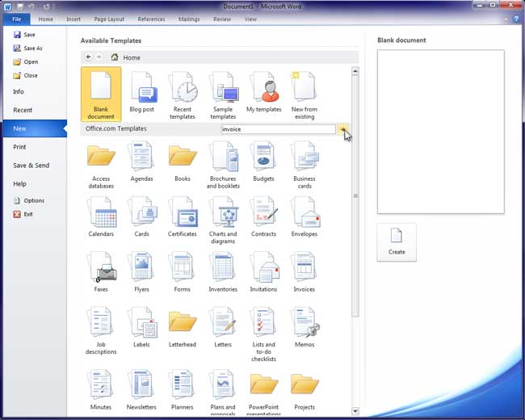Image resolution: width=525 pixels, height=420 pixels.
Task: Open the Inventories category
Action: 223,272
